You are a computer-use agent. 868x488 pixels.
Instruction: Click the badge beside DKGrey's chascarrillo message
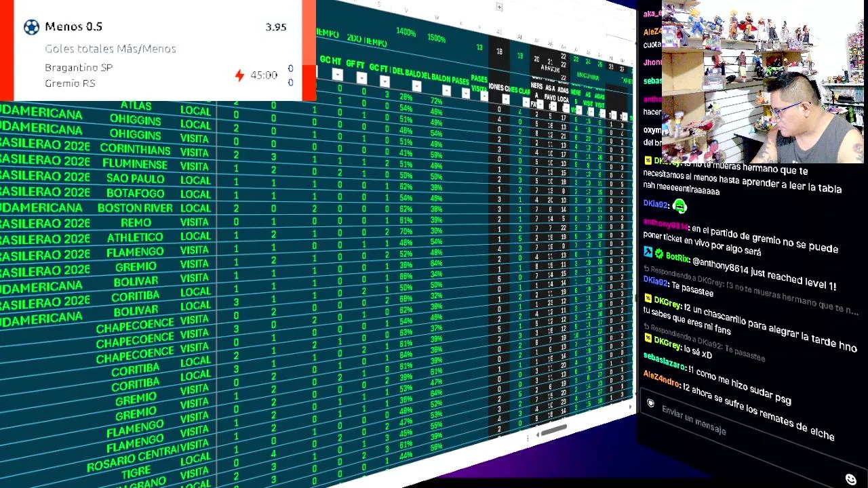pyautogui.click(x=648, y=299)
